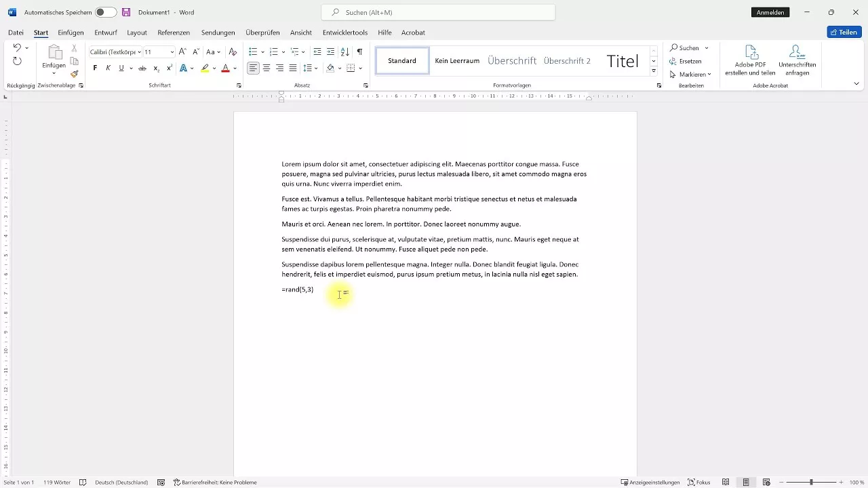Justify the text alignment
Screen dimensions: 868x488
pyautogui.click(x=293, y=68)
